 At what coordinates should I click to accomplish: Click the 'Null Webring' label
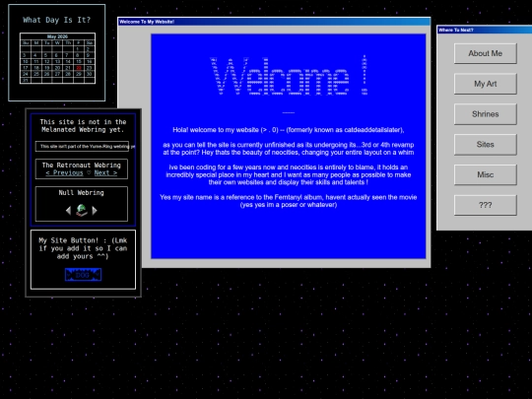point(82,193)
